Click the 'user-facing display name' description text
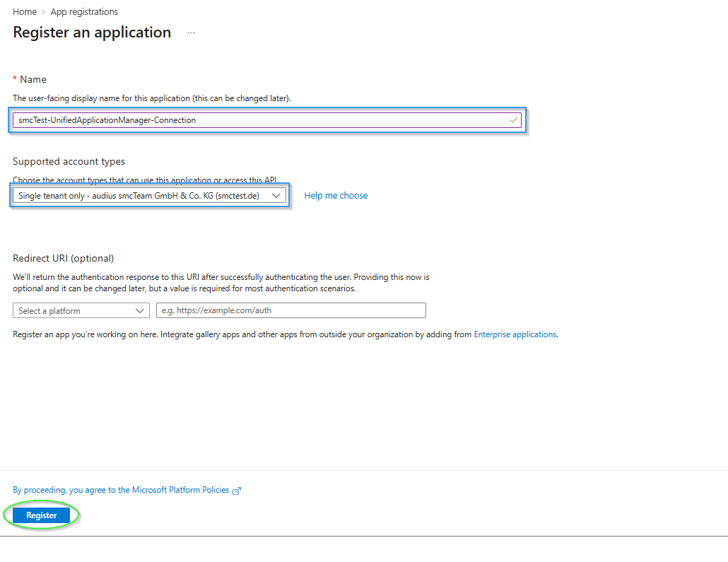Viewport: 728px width, 562px height. [x=152, y=98]
